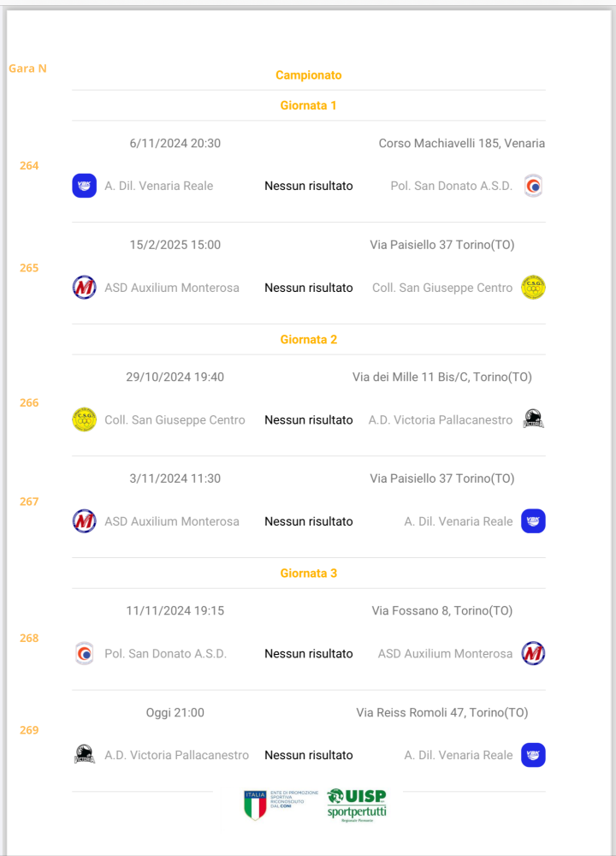
Task: Click the Venaria Reale logo in game 267
Action: pyautogui.click(x=533, y=520)
